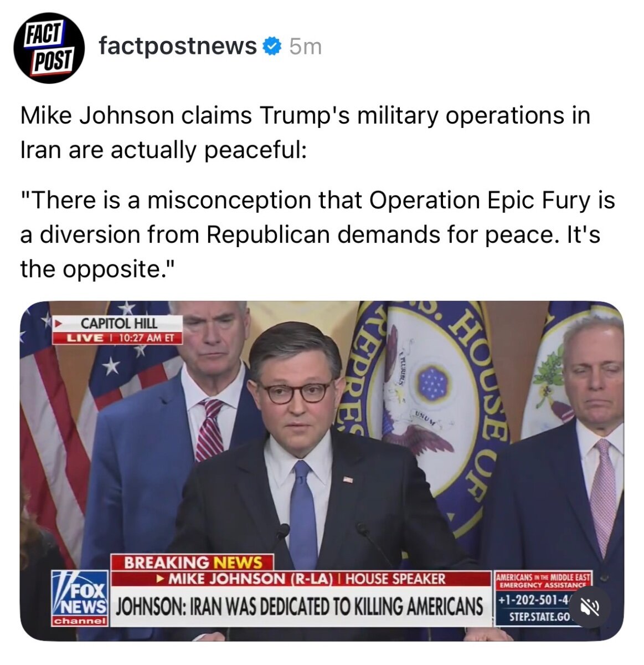This screenshot has height=665, width=644.
Task: Click the headline about Iran killing Americans
Action: pyautogui.click(x=299, y=607)
